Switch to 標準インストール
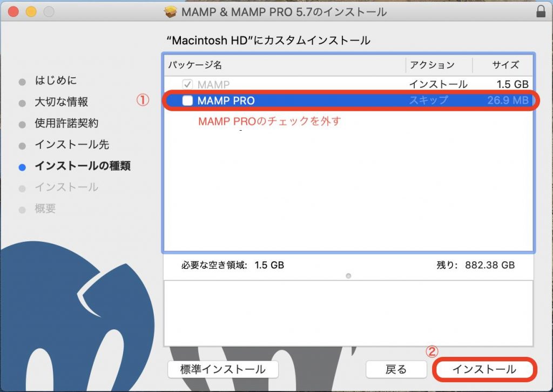The image size is (553, 392). 223,369
